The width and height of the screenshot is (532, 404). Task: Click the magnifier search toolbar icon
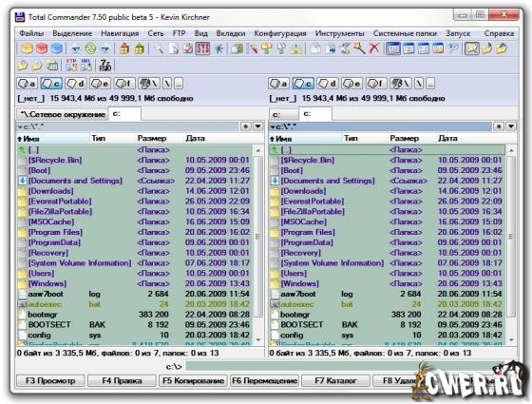[159, 48]
